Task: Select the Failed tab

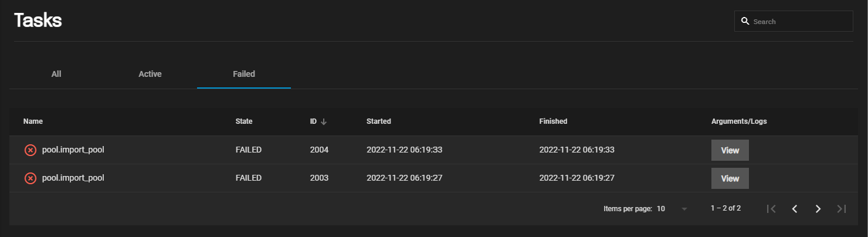Action: (x=244, y=74)
